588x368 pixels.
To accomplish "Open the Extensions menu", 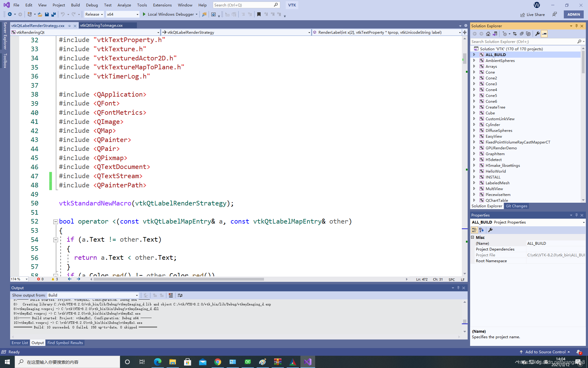I will click(x=162, y=5).
